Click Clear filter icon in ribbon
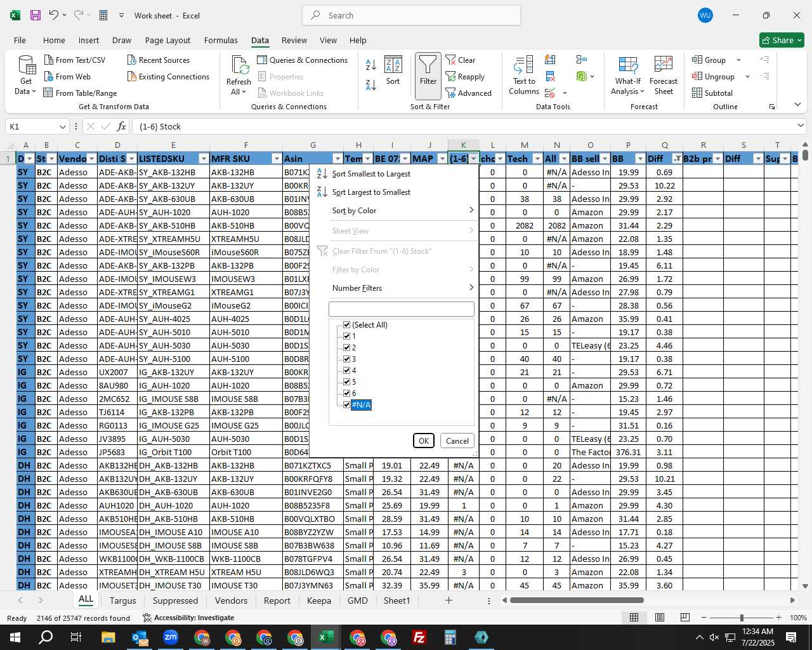This screenshot has height=650, width=812. 451,60
